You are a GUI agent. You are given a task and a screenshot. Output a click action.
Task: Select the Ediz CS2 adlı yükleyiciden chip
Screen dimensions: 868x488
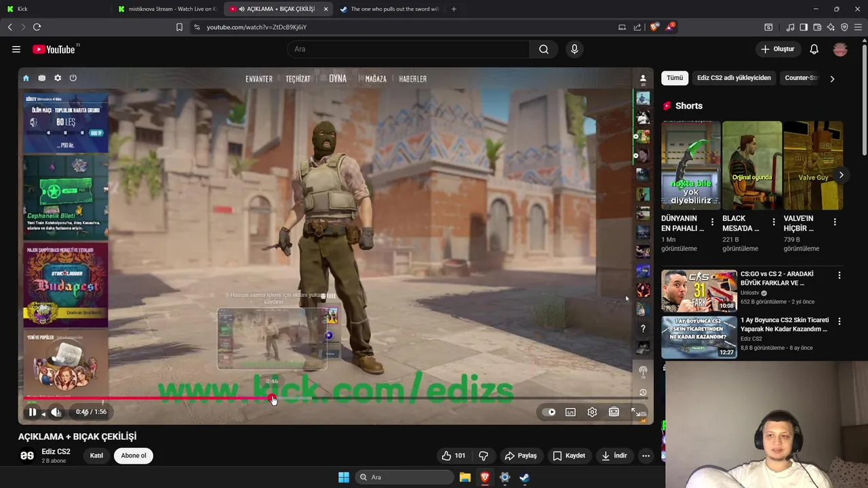(734, 78)
